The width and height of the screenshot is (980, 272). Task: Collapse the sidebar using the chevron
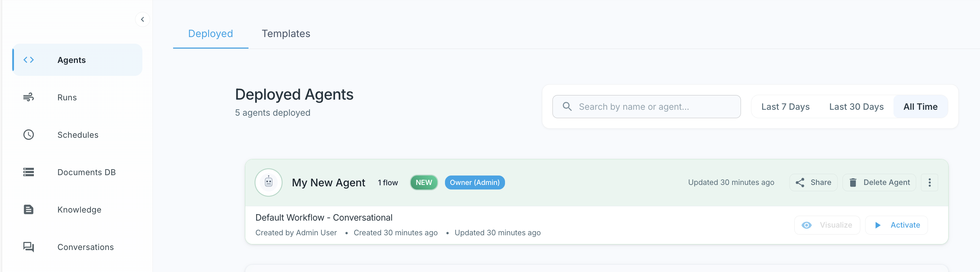point(142,20)
